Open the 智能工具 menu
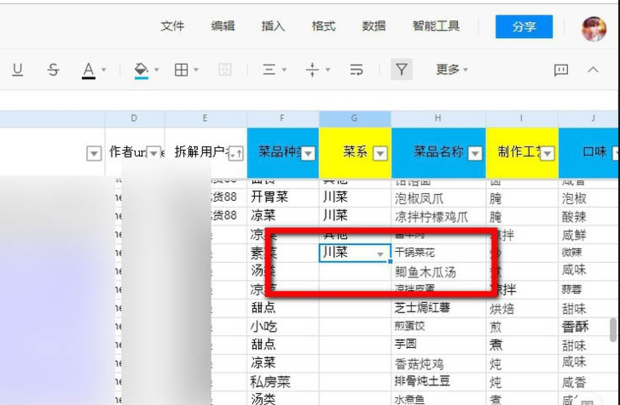This screenshot has width=620, height=405. click(x=436, y=26)
